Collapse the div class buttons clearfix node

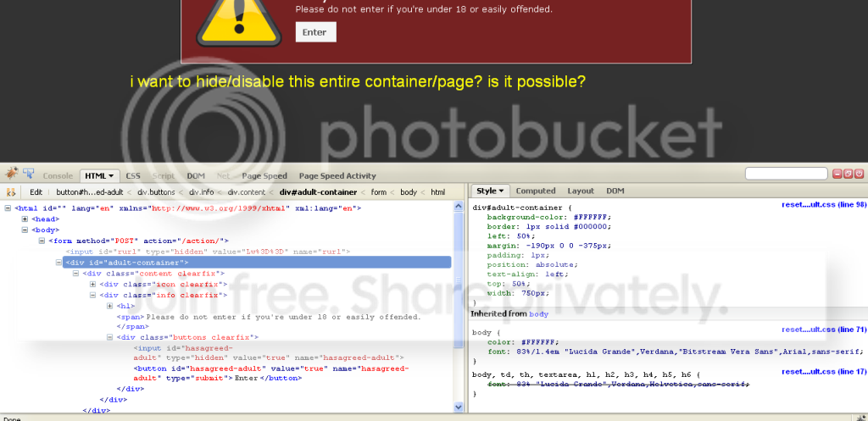(x=110, y=337)
